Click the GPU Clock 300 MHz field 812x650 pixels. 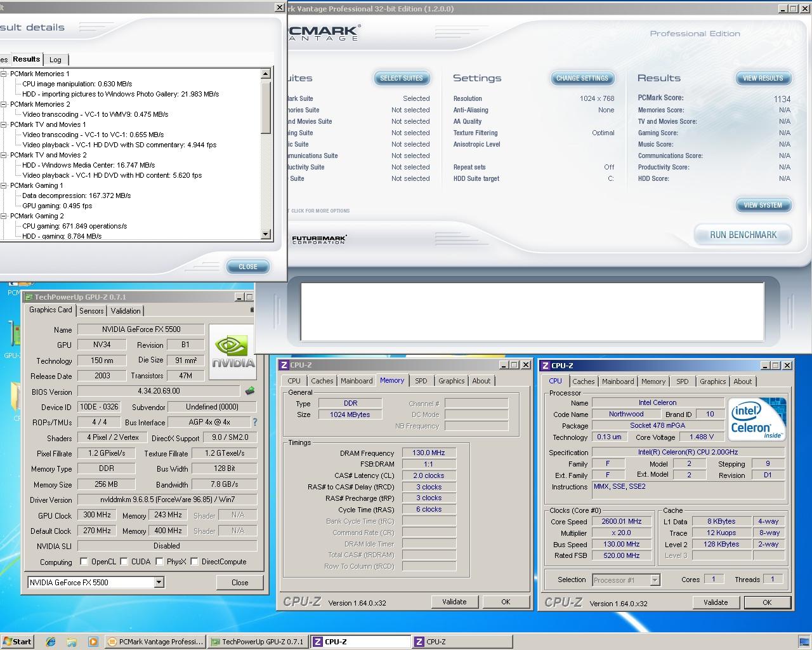(x=96, y=515)
